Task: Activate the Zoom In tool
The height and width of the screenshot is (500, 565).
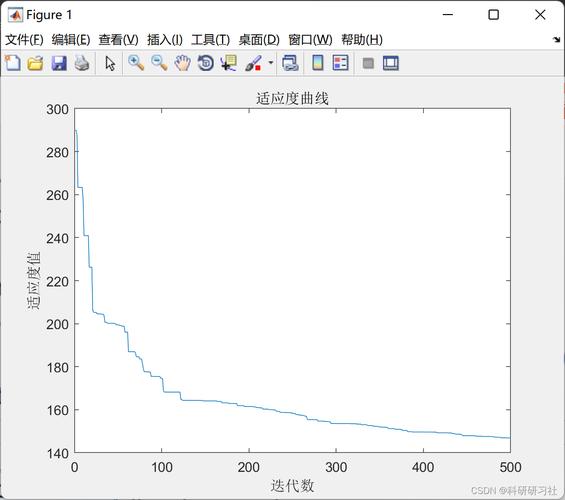Action: pyautogui.click(x=136, y=63)
